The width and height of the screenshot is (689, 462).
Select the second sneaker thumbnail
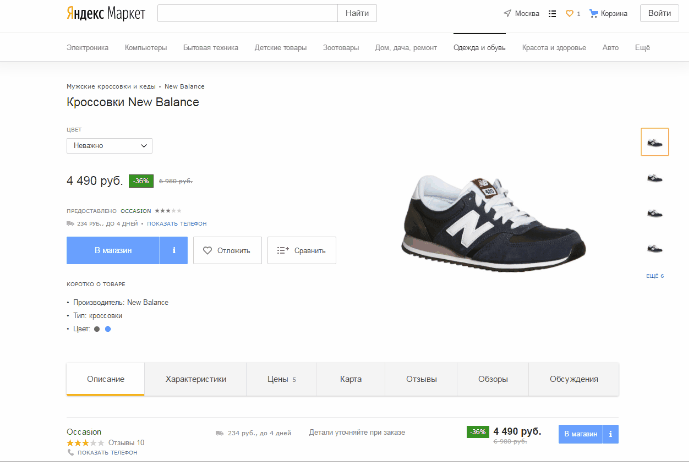pos(655,178)
